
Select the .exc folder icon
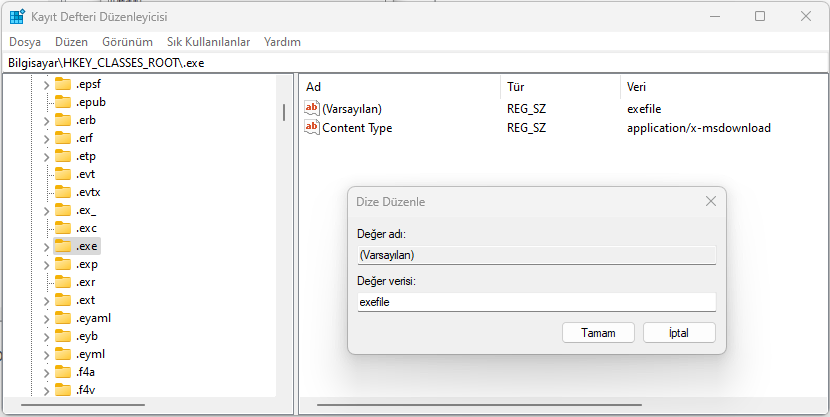pos(63,228)
